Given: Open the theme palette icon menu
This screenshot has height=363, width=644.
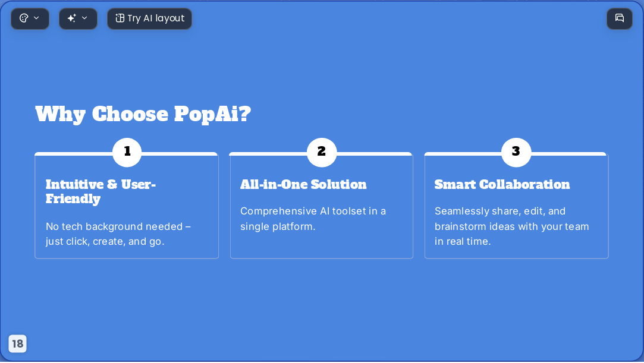Looking at the screenshot, I should [24, 18].
